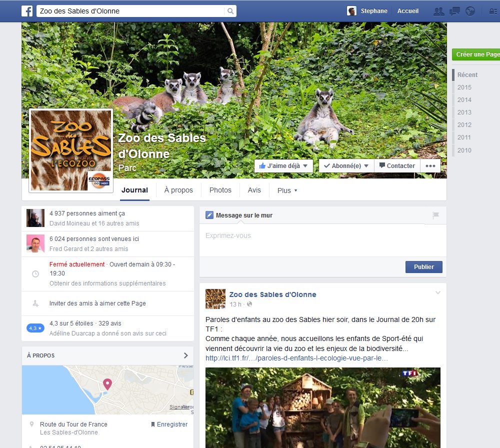Open privacy shortcuts lock icon
This screenshot has height=448, width=500.
493,11
